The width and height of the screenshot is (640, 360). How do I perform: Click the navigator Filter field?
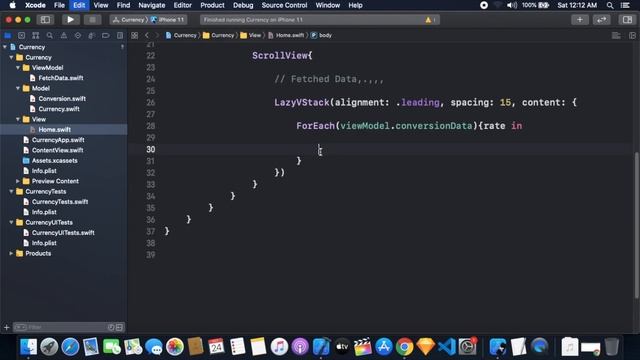[x=60, y=327]
